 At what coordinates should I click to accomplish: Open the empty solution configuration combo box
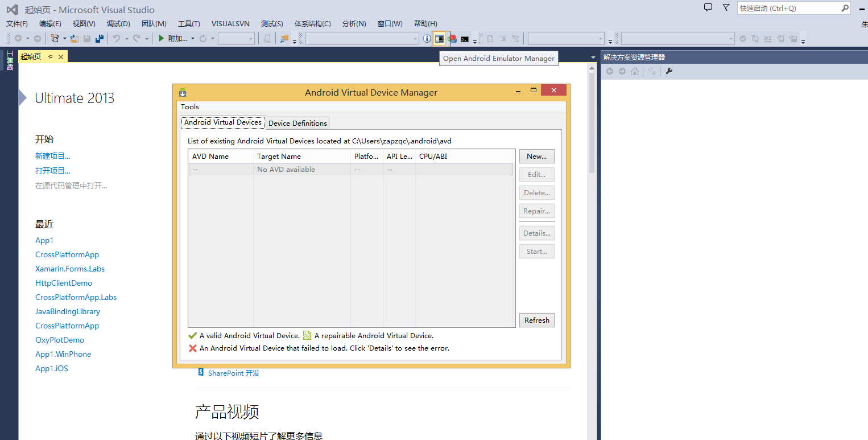236,39
